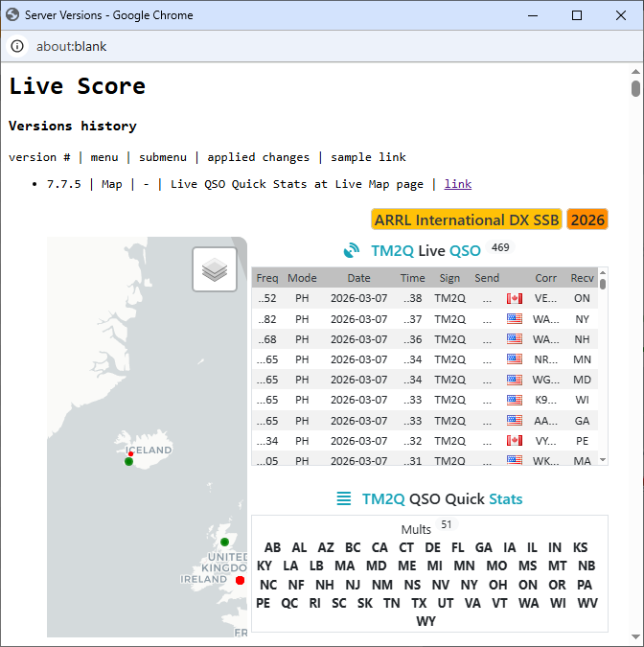Open the sample link for version 7.7.5
The height and width of the screenshot is (647, 644).
[457, 184]
